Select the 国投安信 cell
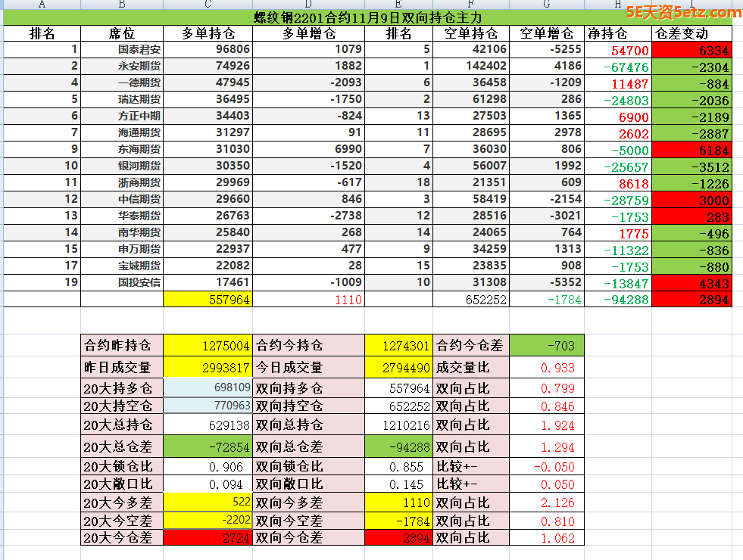The height and width of the screenshot is (560, 743). 122,282
